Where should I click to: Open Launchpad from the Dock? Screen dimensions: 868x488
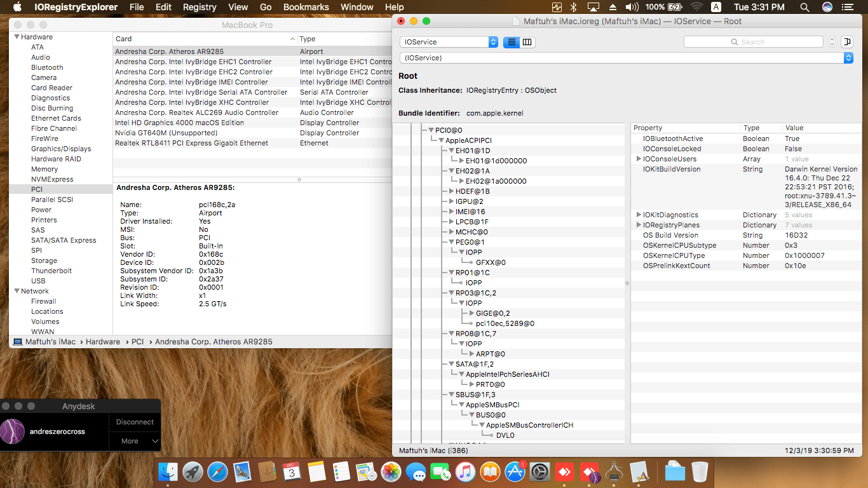click(193, 472)
